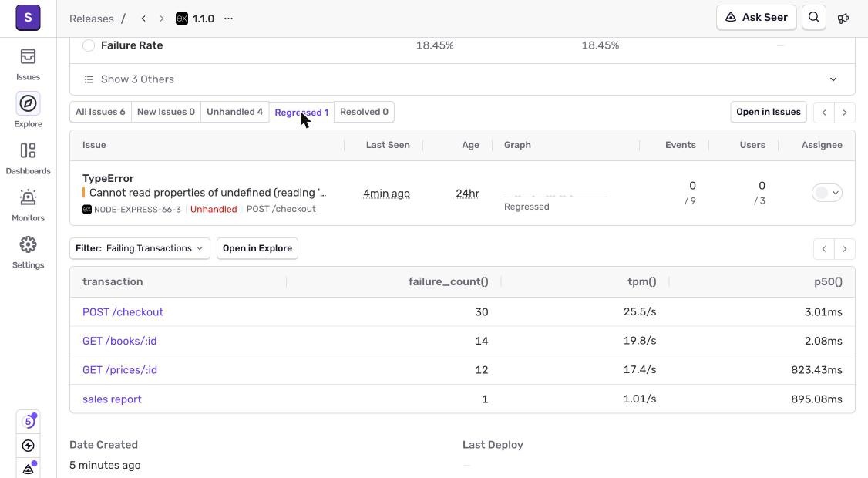Image resolution: width=868 pixels, height=478 pixels.
Task: Switch to the New Issues 0 tab
Action: point(166,112)
